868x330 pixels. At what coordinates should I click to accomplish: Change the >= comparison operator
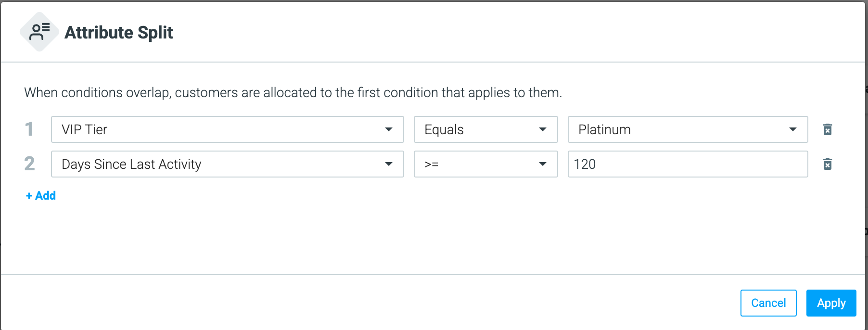tap(485, 164)
